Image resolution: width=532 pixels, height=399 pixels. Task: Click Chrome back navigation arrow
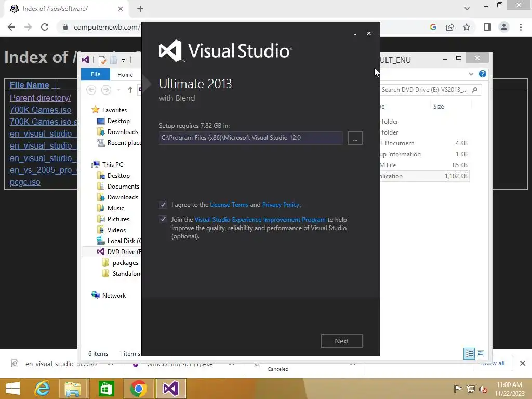(x=11, y=27)
